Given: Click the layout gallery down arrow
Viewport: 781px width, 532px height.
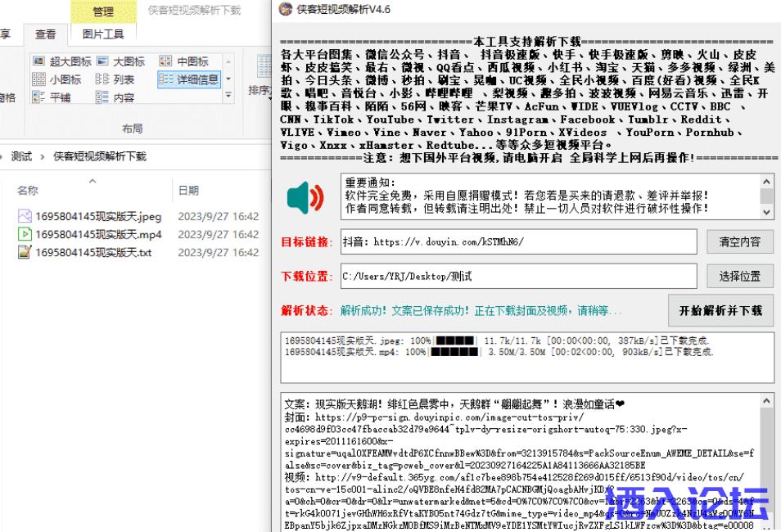Looking at the screenshot, I should pos(228,79).
